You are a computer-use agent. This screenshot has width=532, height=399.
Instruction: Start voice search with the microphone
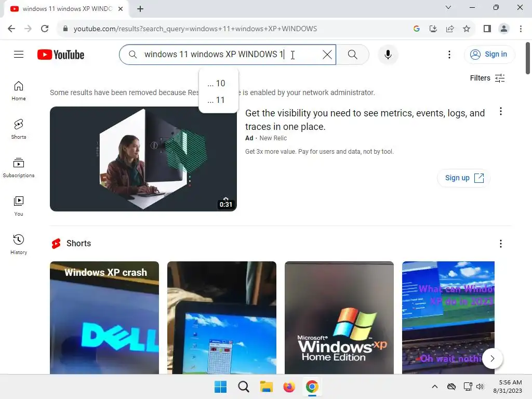(388, 54)
